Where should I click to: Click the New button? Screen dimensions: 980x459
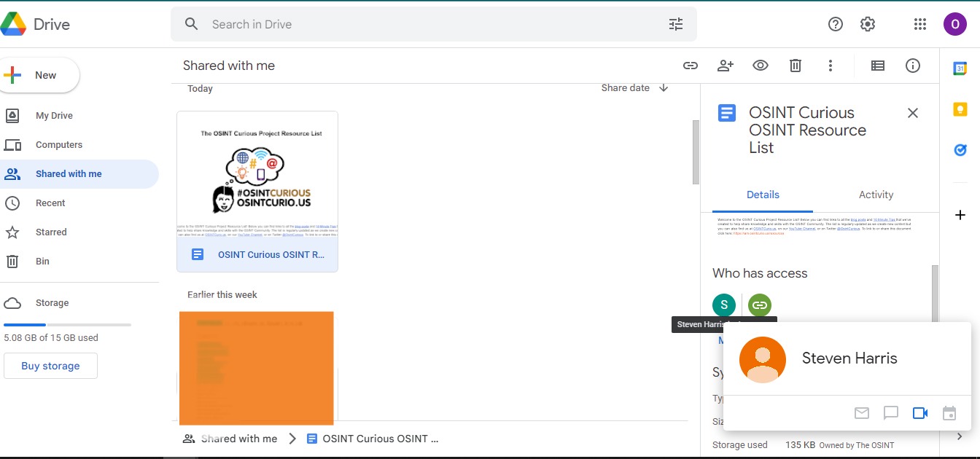click(39, 75)
